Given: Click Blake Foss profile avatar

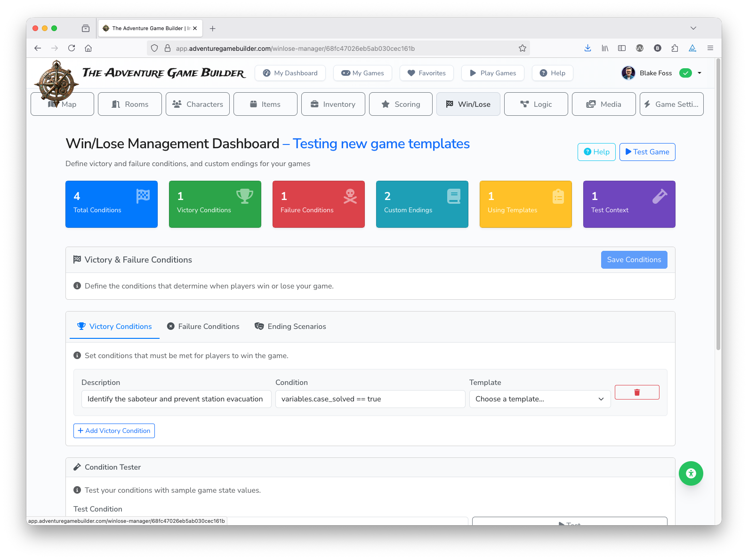Looking at the screenshot, I should 628,73.
